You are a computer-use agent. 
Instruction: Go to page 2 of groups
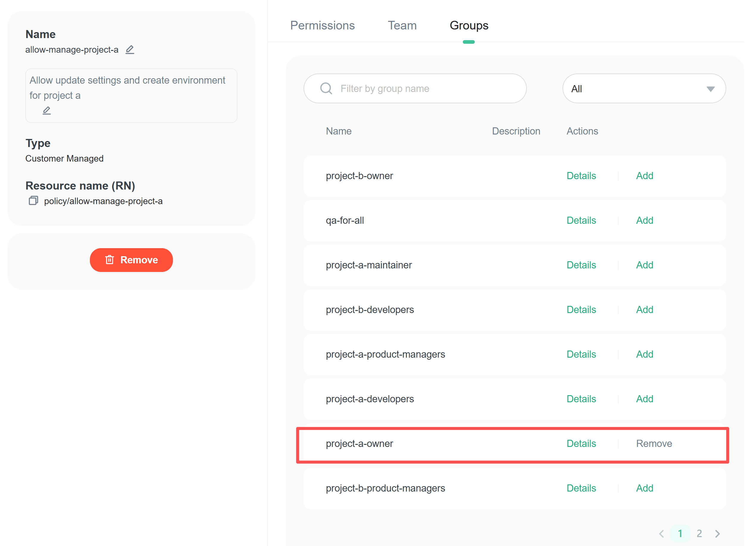click(x=699, y=534)
